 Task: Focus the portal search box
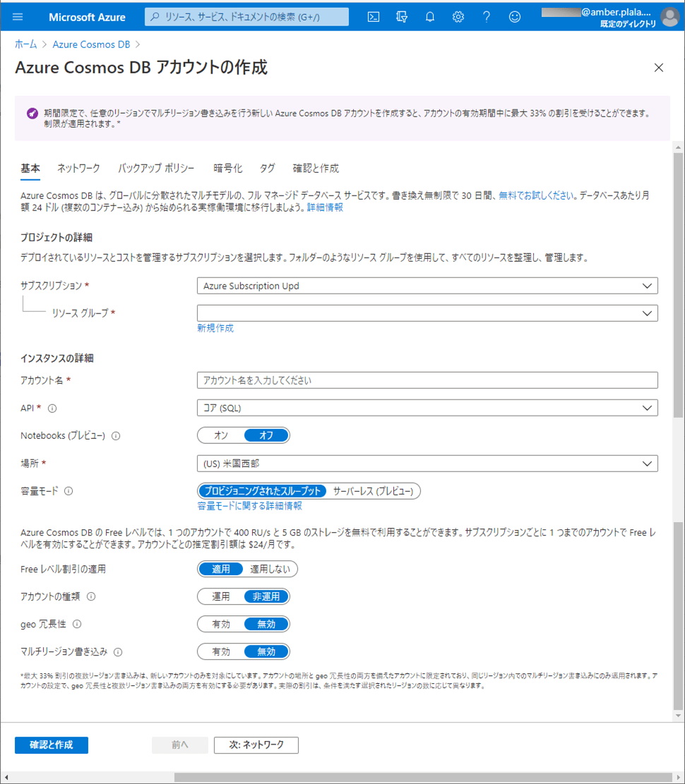[x=246, y=17]
